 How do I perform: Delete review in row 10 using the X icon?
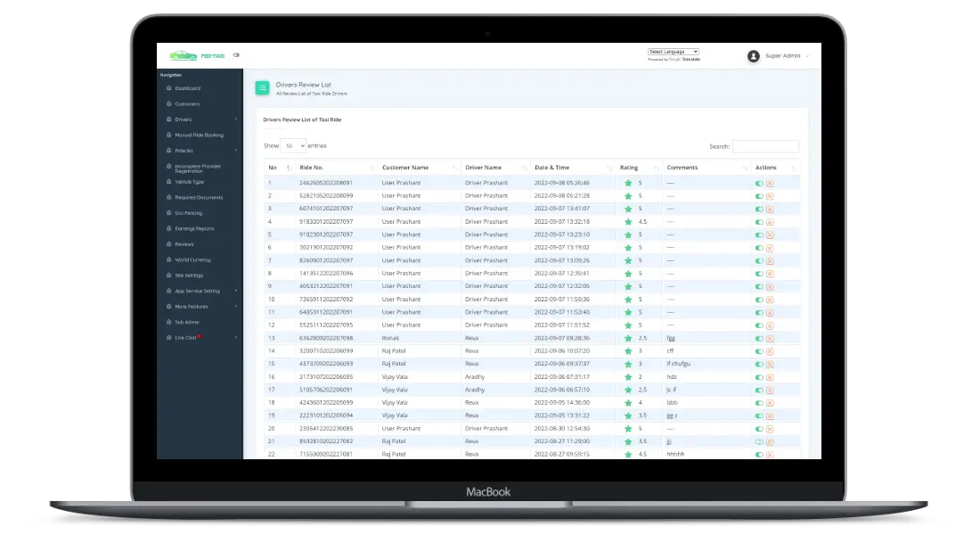[770, 300]
